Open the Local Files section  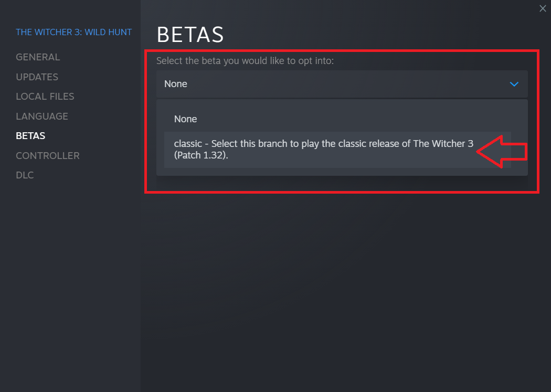coord(45,97)
